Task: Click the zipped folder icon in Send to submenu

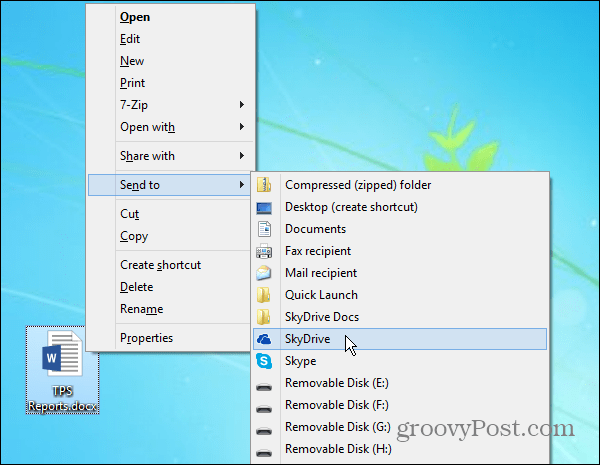Action: pyautogui.click(x=264, y=185)
